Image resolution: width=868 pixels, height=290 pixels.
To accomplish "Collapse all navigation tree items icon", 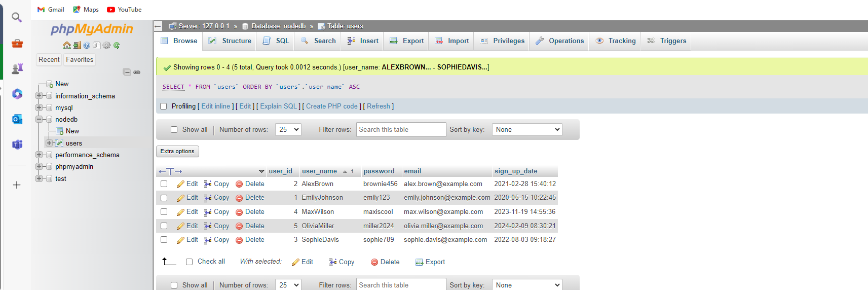I will point(127,72).
